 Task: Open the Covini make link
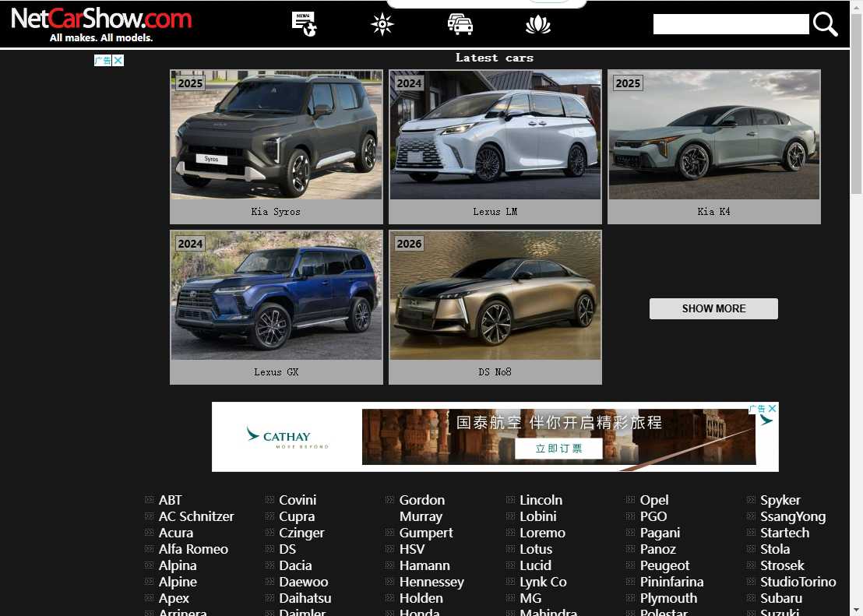pos(298,500)
